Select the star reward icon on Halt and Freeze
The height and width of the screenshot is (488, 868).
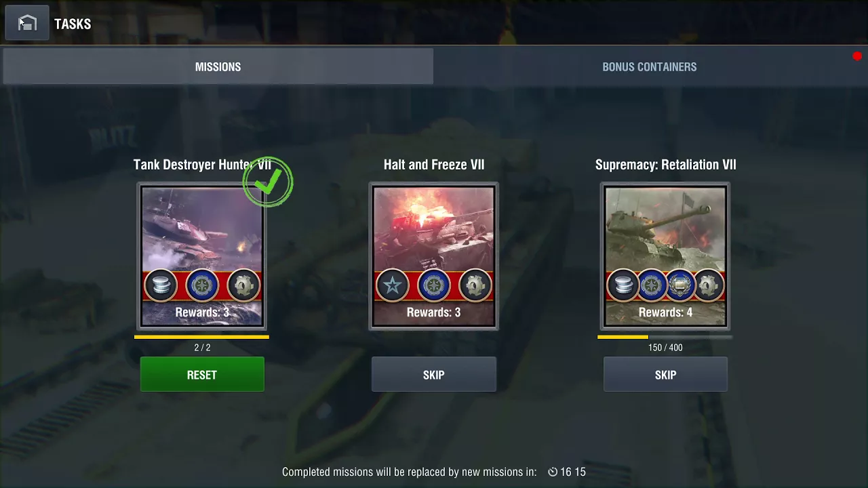(x=393, y=285)
